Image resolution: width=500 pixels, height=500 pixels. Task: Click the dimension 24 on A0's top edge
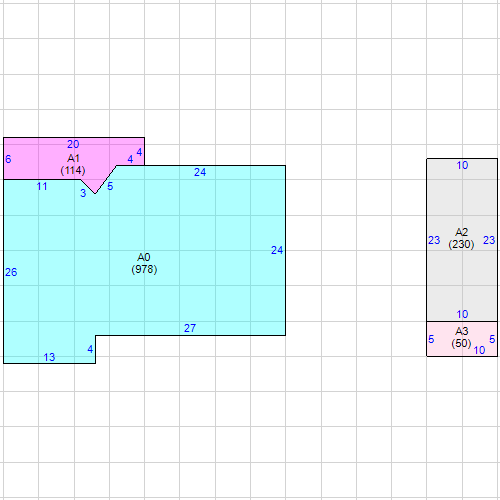[200, 172]
